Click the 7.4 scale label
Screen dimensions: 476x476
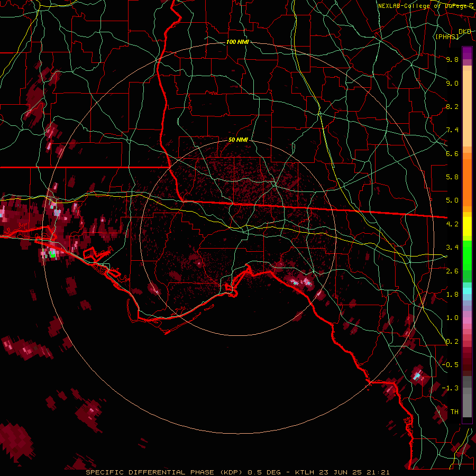(452, 130)
